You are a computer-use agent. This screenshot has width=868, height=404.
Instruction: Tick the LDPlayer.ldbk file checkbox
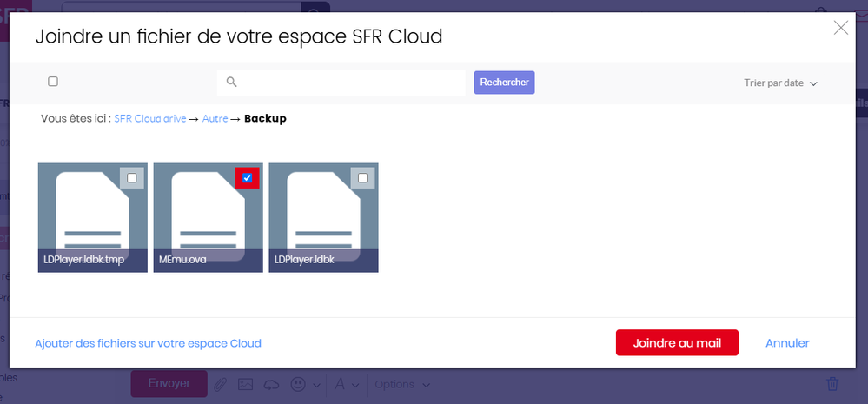tap(362, 178)
